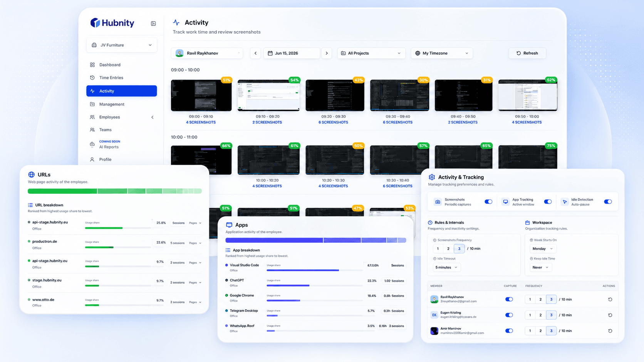Click the blue Apps usage distribution bar
Screen dimensions: 644x362
click(x=316, y=240)
